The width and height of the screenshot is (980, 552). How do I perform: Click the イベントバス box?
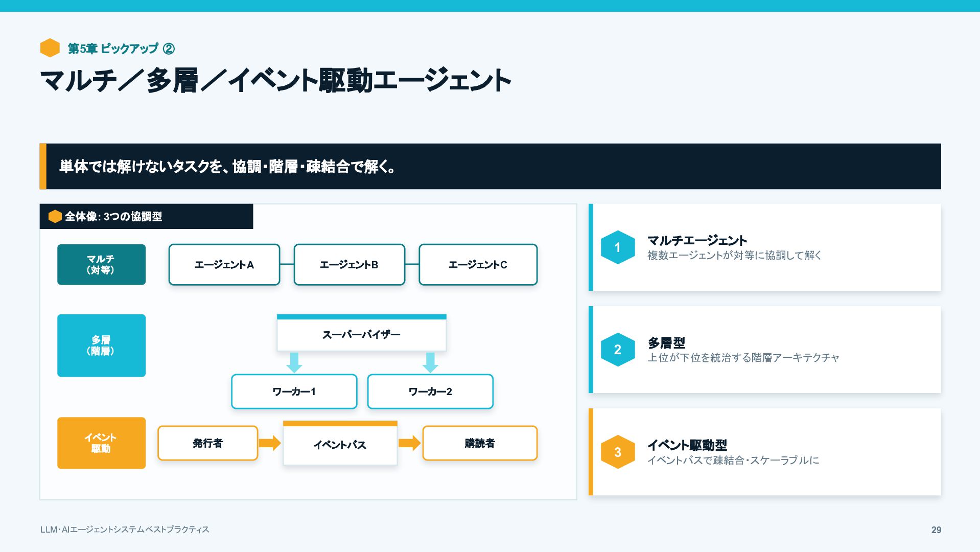click(340, 443)
